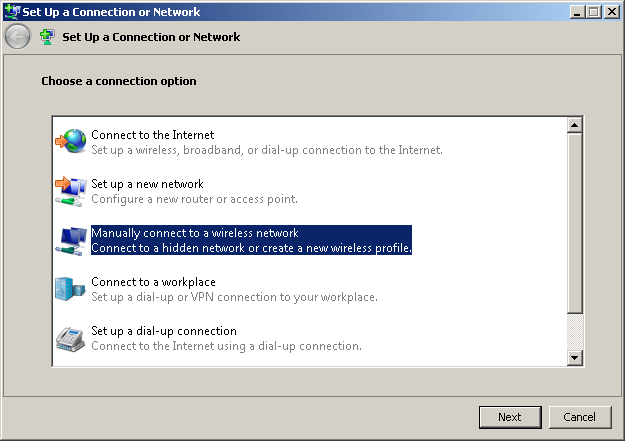Click the scrollbar down arrow
The height and width of the screenshot is (441, 625).
click(x=574, y=358)
